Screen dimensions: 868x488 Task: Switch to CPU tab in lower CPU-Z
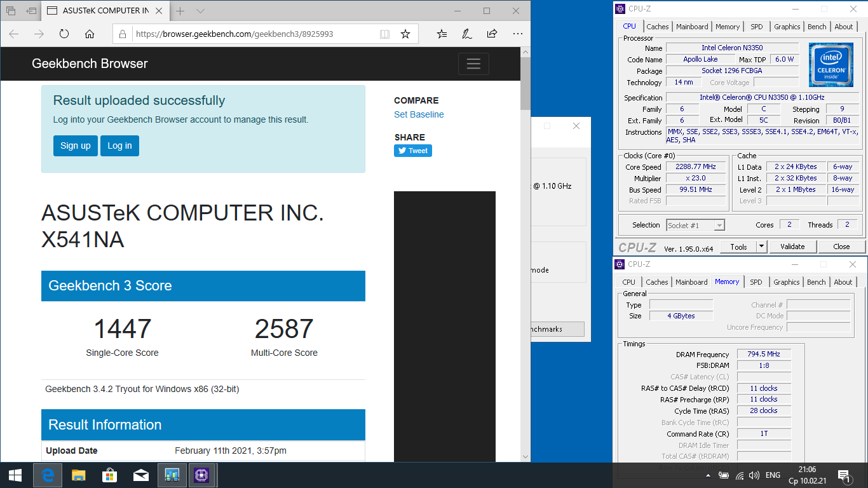click(628, 282)
